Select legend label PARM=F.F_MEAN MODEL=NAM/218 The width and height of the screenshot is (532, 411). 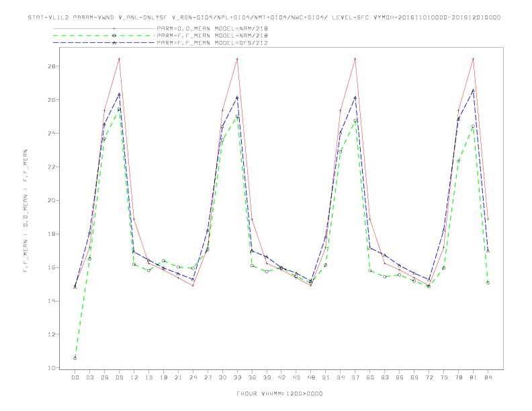click(x=212, y=36)
